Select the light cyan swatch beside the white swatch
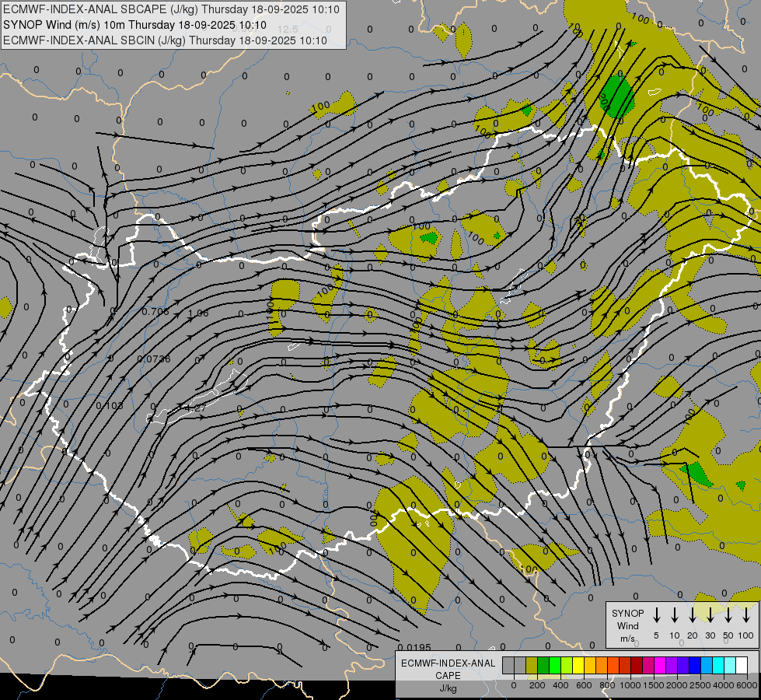 [730, 665]
